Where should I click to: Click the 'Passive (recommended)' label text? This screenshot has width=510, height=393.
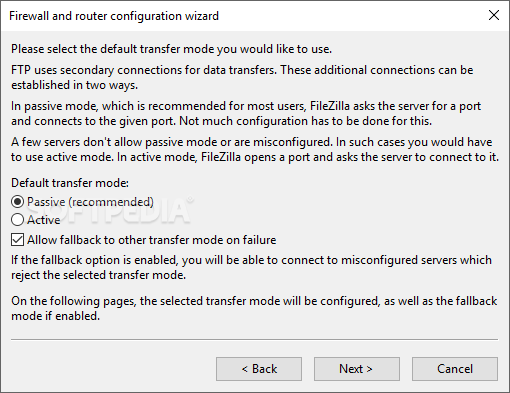click(90, 202)
